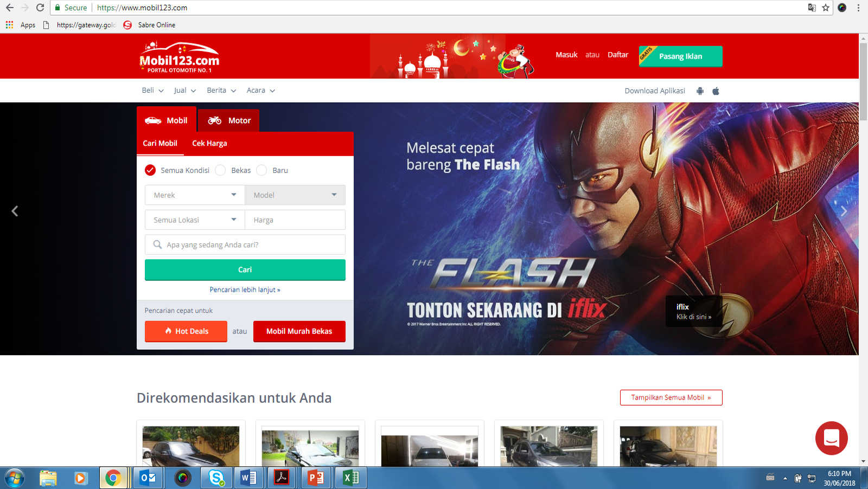
Task: Open Excel from taskbar
Action: [351, 478]
